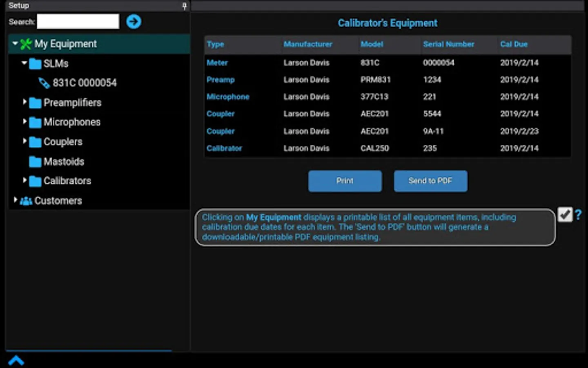Select the 831C 0000054 tree item

click(85, 83)
